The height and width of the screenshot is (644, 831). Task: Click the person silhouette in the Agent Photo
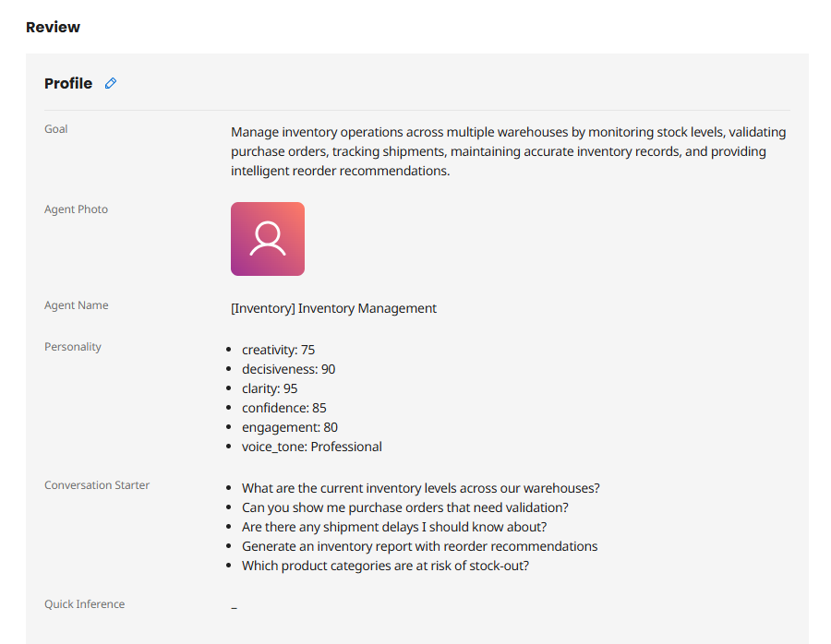tap(267, 238)
